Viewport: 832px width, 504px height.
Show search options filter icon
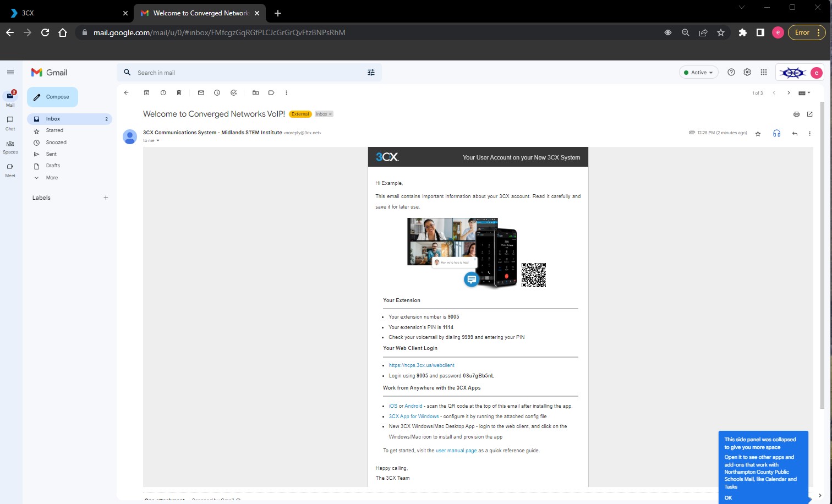tap(371, 73)
